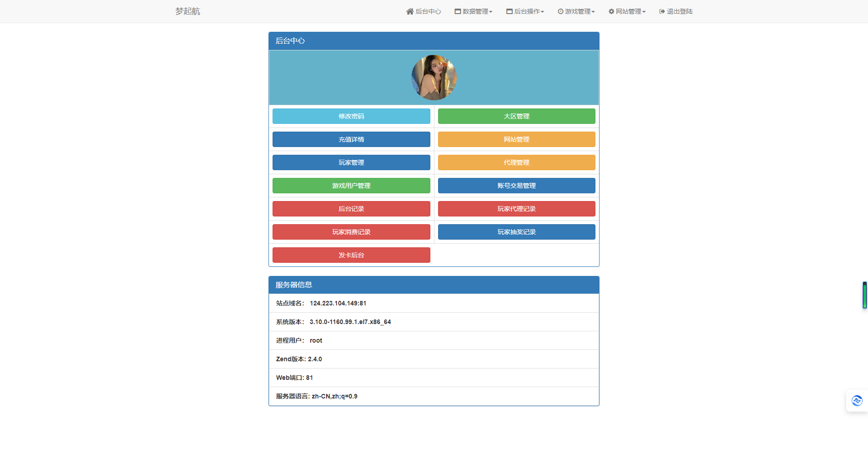Click the home icon beside 后台中心
This screenshot has height=457, width=868.
click(x=410, y=11)
